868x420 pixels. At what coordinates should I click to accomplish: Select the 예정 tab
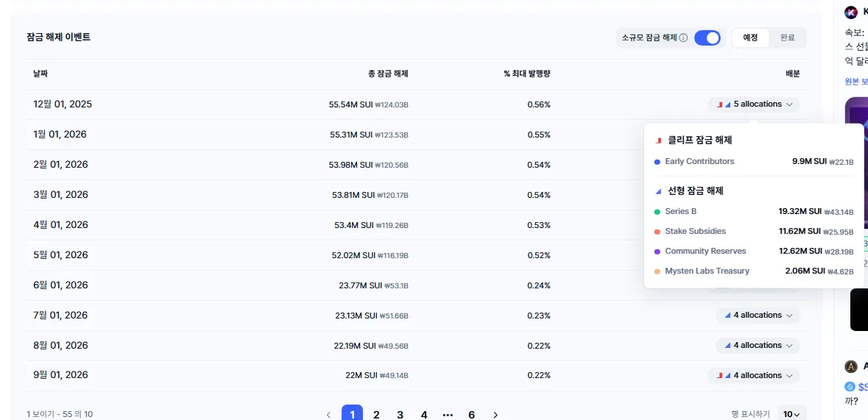click(750, 38)
